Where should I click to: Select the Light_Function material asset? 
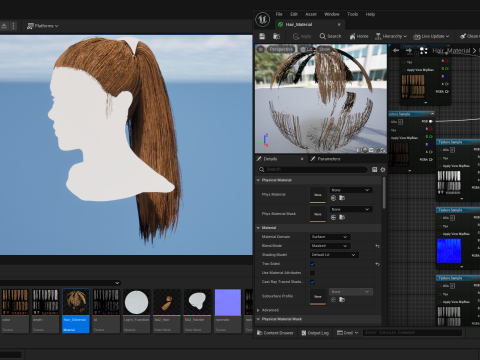[136, 311]
